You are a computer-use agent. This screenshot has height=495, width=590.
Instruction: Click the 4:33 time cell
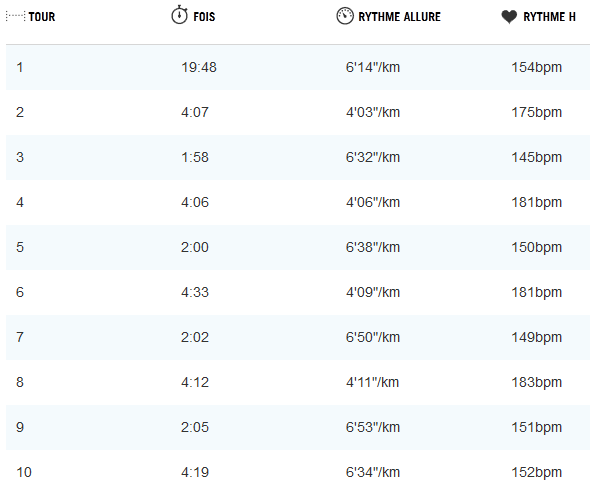(195, 292)
